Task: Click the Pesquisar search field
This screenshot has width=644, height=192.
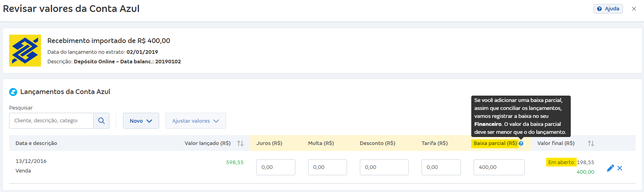Action: 51,121
